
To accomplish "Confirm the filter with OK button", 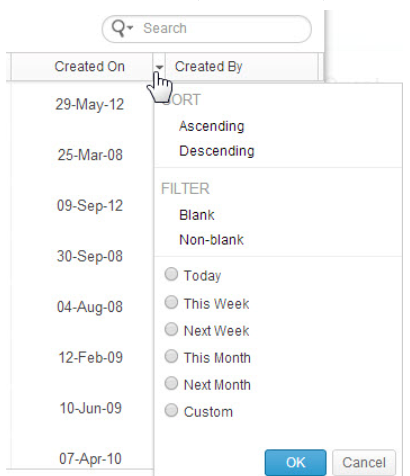I will (x=296, y=462).
